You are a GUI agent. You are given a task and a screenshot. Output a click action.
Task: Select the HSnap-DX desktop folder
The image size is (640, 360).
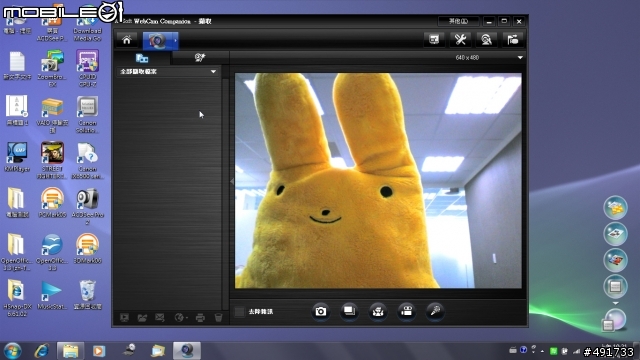point(17,298)
